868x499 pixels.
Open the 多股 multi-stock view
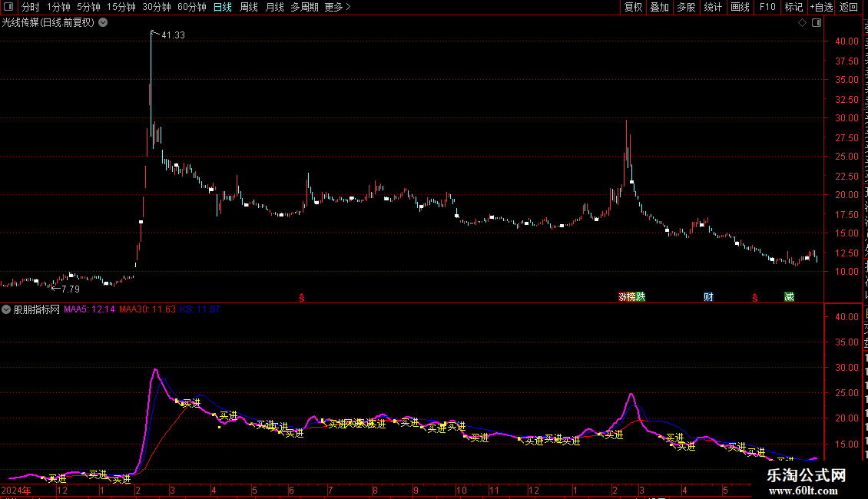(x=686, y=7)
